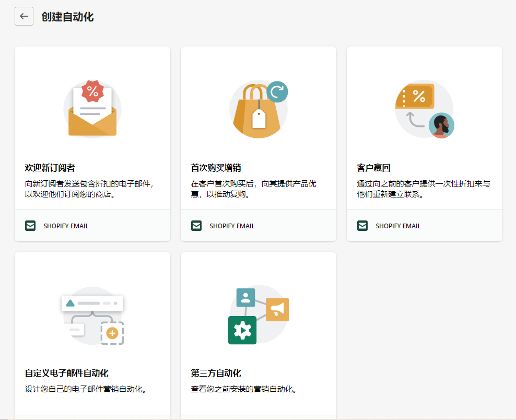The width and height of the screenshot is (516, 420).
Task: Click the envelope with discount badge illustration
Action: [92, 109]
